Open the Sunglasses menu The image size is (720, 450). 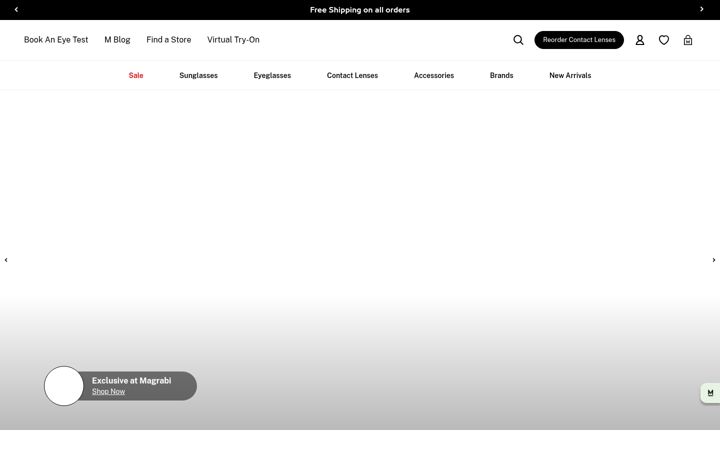point(198,75)
